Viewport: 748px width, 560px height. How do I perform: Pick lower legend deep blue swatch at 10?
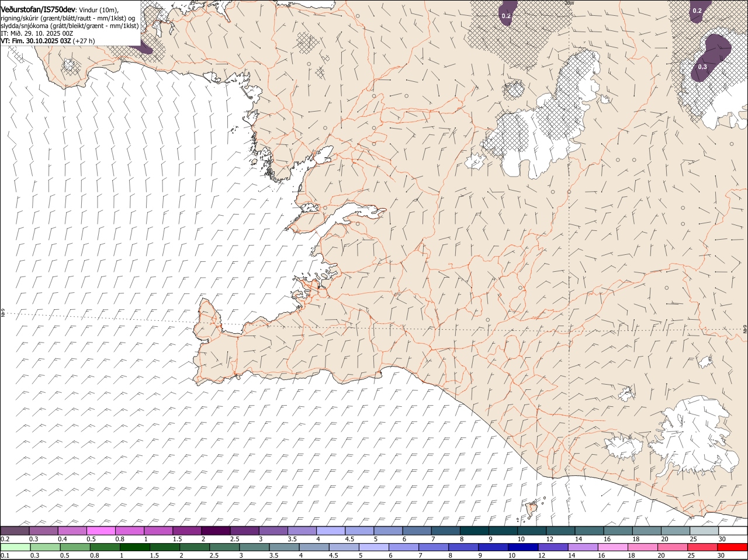coord(523,547)
